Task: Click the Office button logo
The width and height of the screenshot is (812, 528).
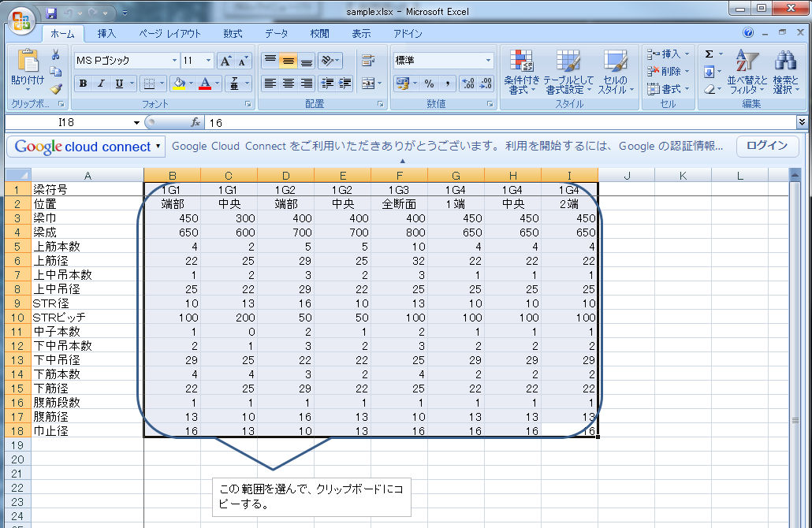Action: 22,19
